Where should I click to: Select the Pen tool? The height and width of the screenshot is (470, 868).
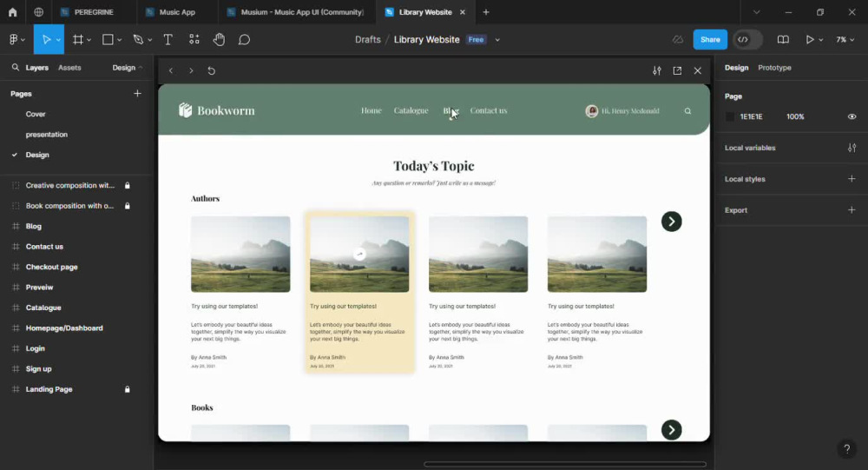[x=138, y=39]
